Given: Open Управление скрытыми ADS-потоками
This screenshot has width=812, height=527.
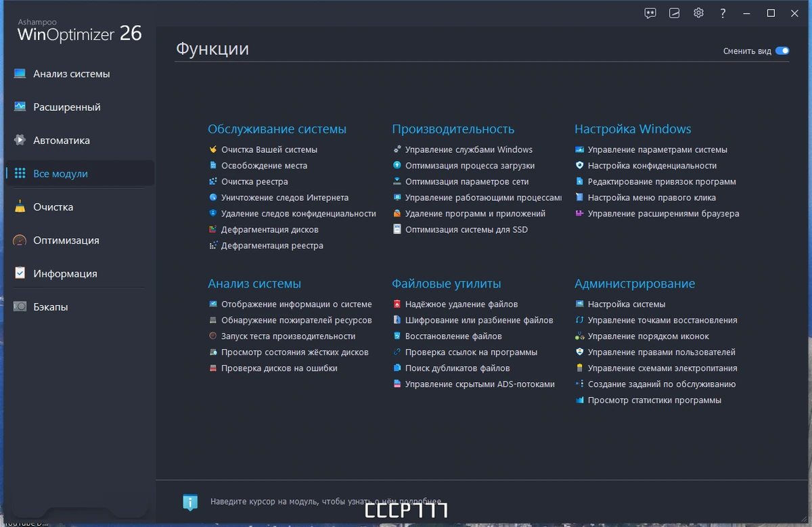Looking at the screenshot, I should point(480,384).
